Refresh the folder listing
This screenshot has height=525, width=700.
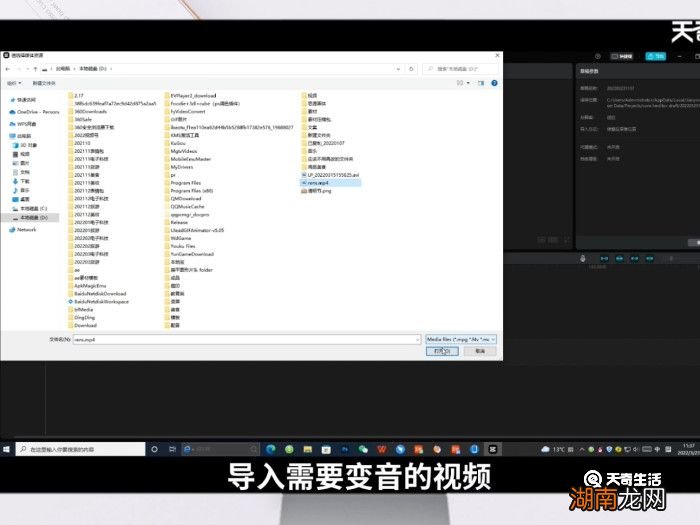(411, 69)
